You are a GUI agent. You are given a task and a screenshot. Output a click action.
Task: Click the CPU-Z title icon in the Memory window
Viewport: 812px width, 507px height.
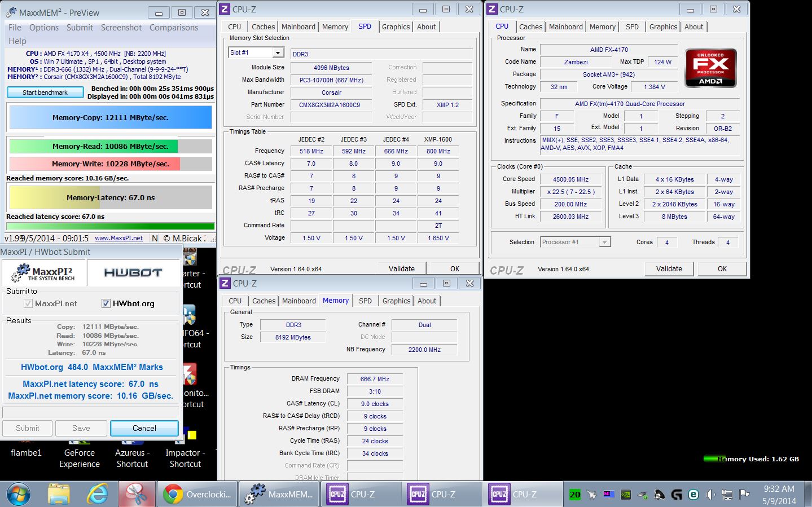pyautogui.click(x=225, y=283)
